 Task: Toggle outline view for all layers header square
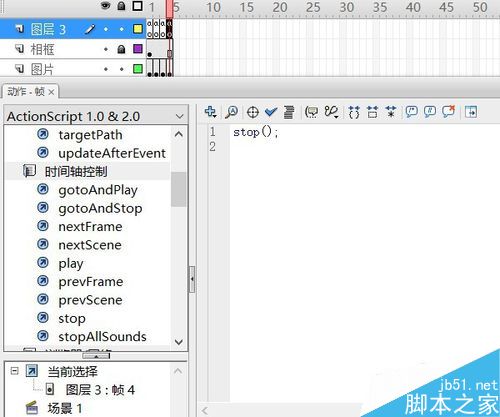(x=137, y=6)
